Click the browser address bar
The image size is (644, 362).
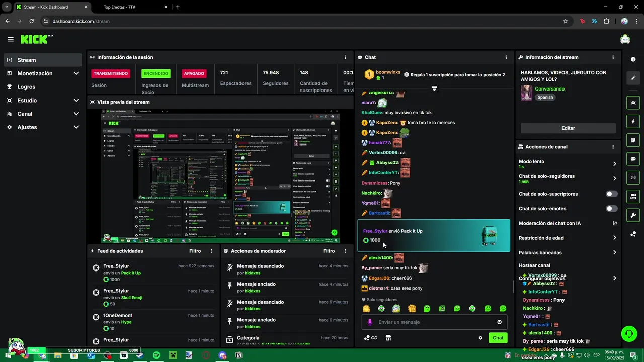point(302,21)
